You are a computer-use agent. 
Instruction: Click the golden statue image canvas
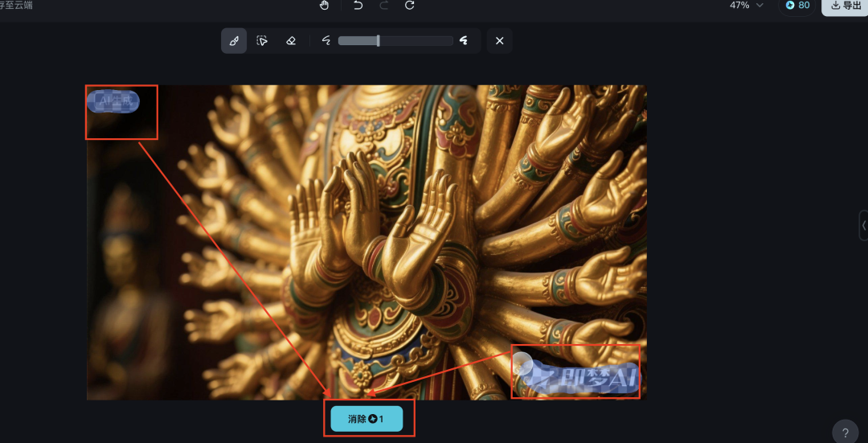pos(366,243)
